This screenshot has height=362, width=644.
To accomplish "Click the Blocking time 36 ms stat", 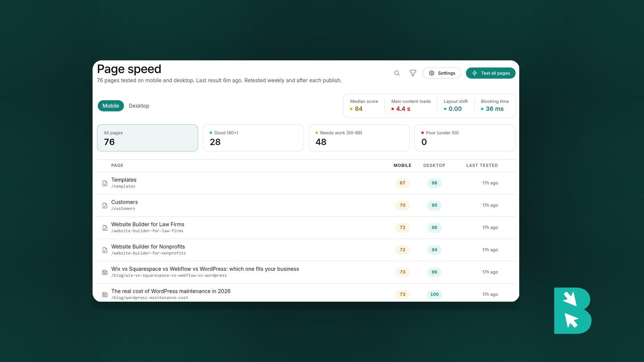I will (495, 105).
